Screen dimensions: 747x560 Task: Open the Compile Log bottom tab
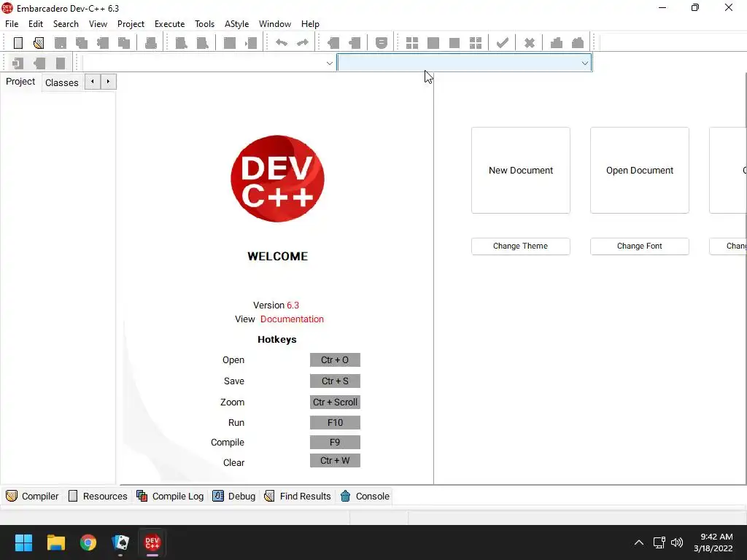click(171, 496)
